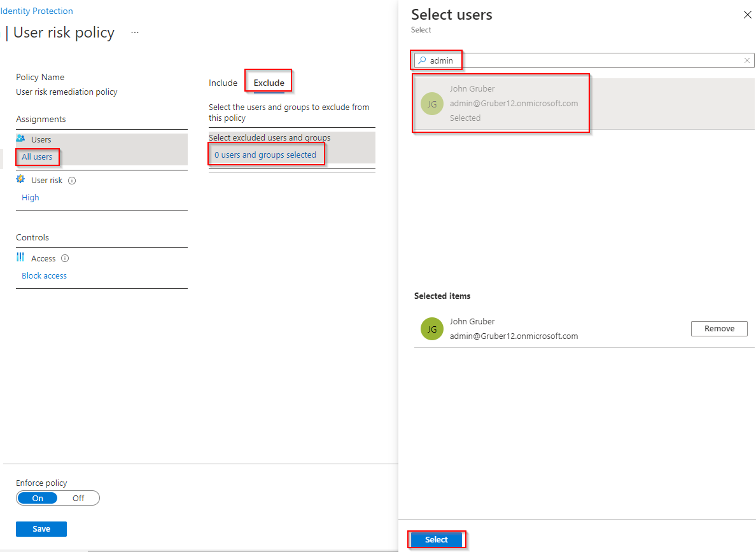756x552 pixels.
Task: Switch to the Include tab
Action: click(x=223, y=83)
